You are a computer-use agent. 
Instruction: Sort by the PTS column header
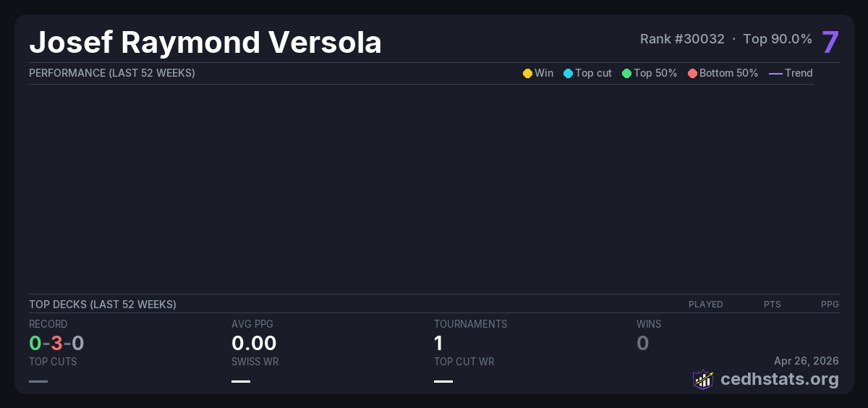click(772, 305)
